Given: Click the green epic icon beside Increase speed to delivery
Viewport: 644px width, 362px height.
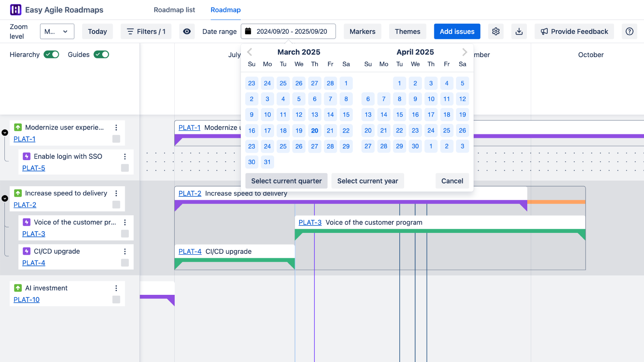Looking at the screenshot, I should tap(18, 193).
